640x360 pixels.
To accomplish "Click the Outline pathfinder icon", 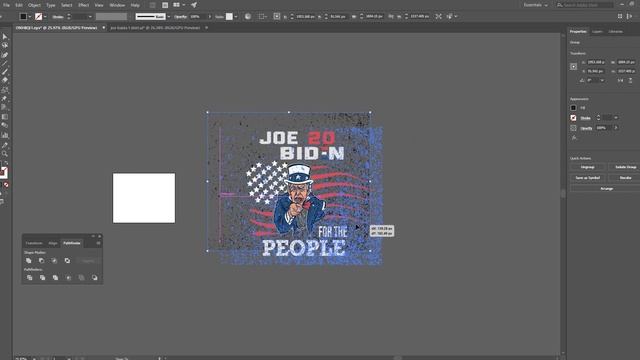I will click(82, 278).
